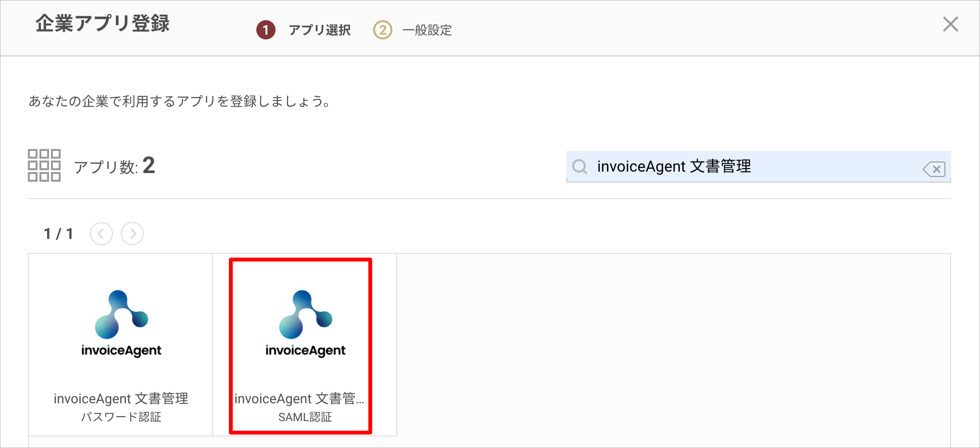980x448 pixels.
Task: Click the 企業アプリ登録 dialog title
Action: [x=102, y=23]
